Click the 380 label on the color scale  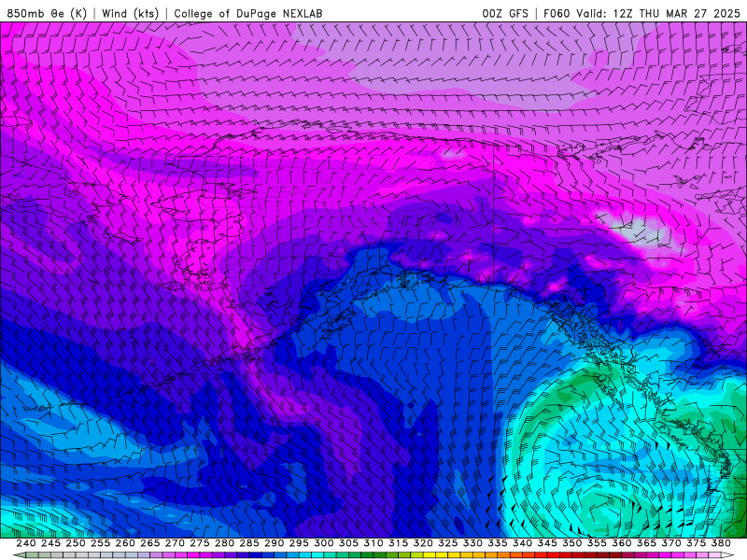coord(721,543)
